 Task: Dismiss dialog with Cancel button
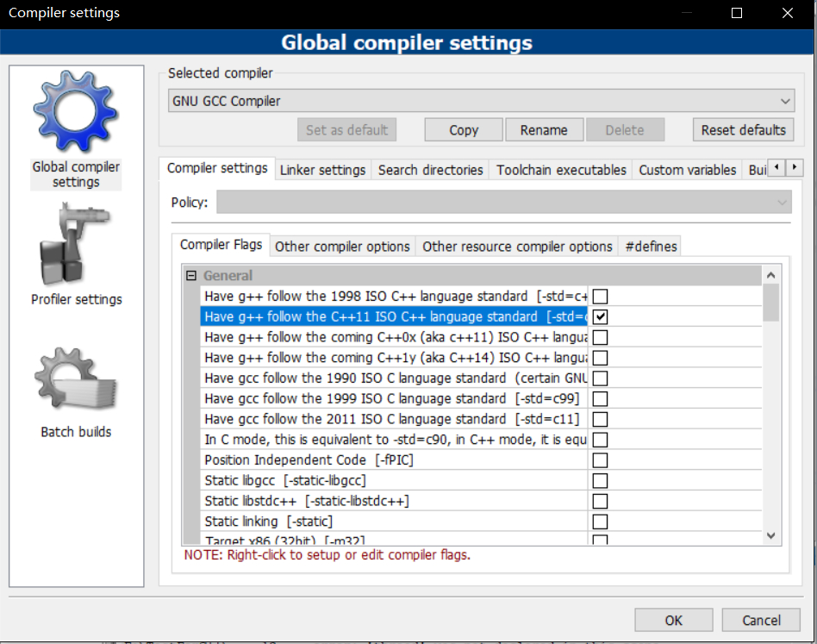[761, 620]
